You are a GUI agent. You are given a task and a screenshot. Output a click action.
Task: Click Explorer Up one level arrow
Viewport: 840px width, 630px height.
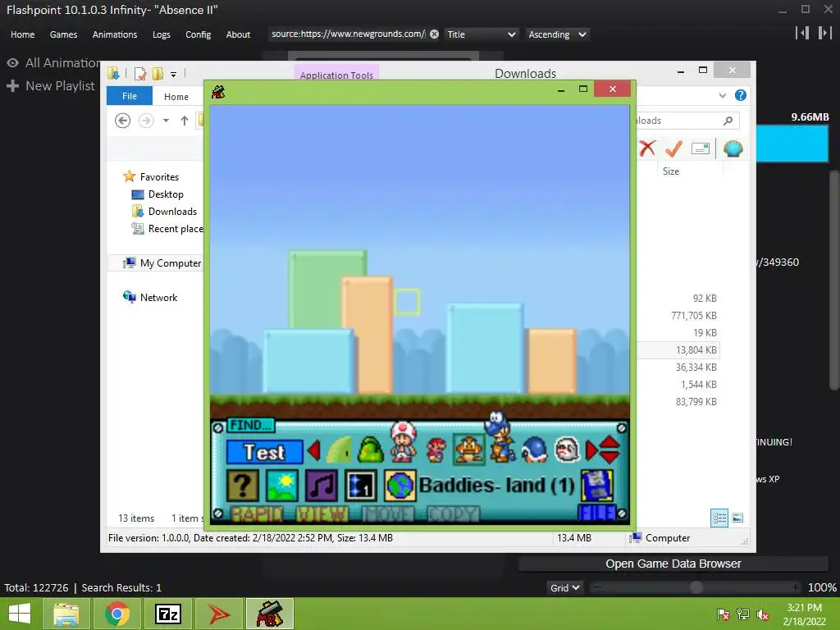click(185, 121)
